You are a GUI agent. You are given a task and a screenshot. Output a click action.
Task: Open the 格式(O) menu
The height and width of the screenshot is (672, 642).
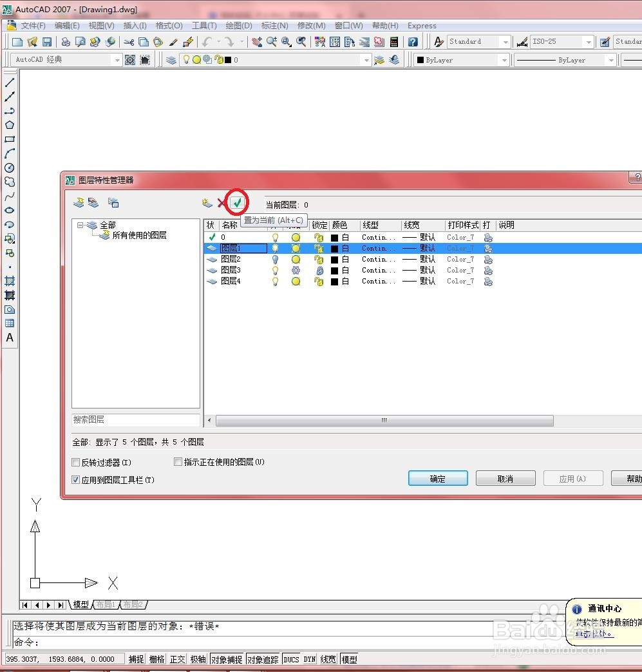[x=169, y=26]
